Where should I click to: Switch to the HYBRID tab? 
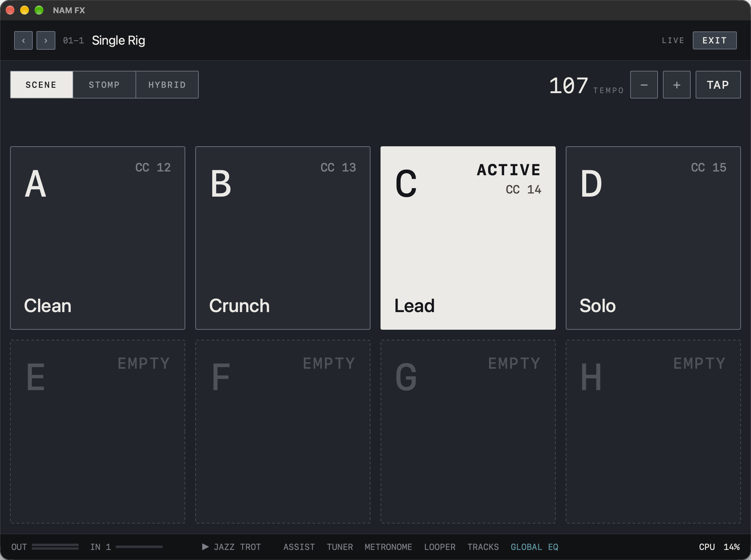pyautogui.click(x=167, y=85)
